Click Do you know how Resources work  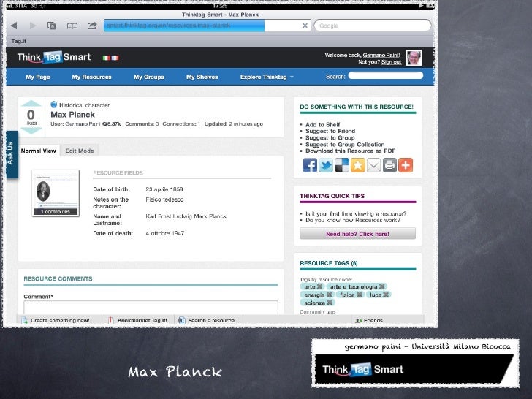pos(353,220)
